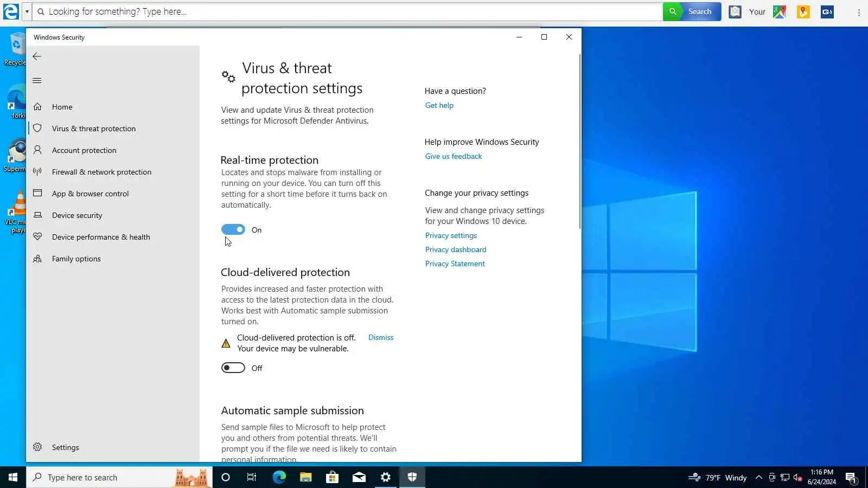This screenshot has width=868, height=488.
Task: Select the VLC media player desktop icon
Action: 15,213
